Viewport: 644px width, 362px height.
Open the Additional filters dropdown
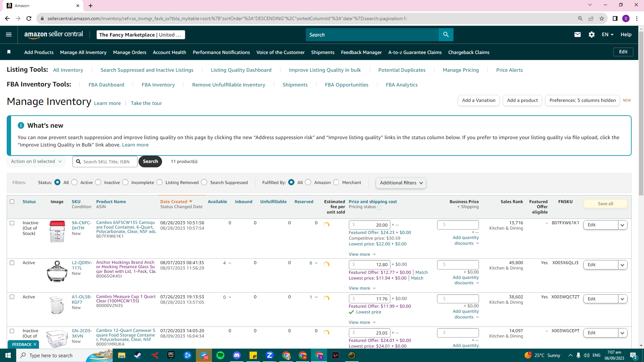click(401, 183)
